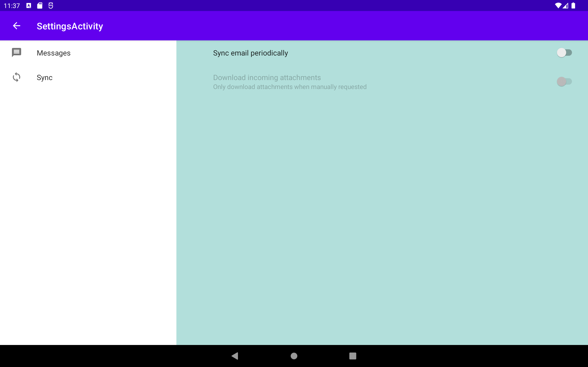Click the attachments summary text line
This screenshot has width=588, height=367.
(290, 87)
